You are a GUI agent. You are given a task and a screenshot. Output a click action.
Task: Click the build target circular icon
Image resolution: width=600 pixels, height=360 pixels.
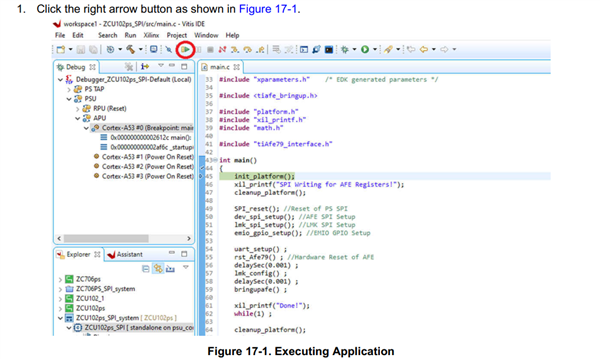[x=110, y=49]
